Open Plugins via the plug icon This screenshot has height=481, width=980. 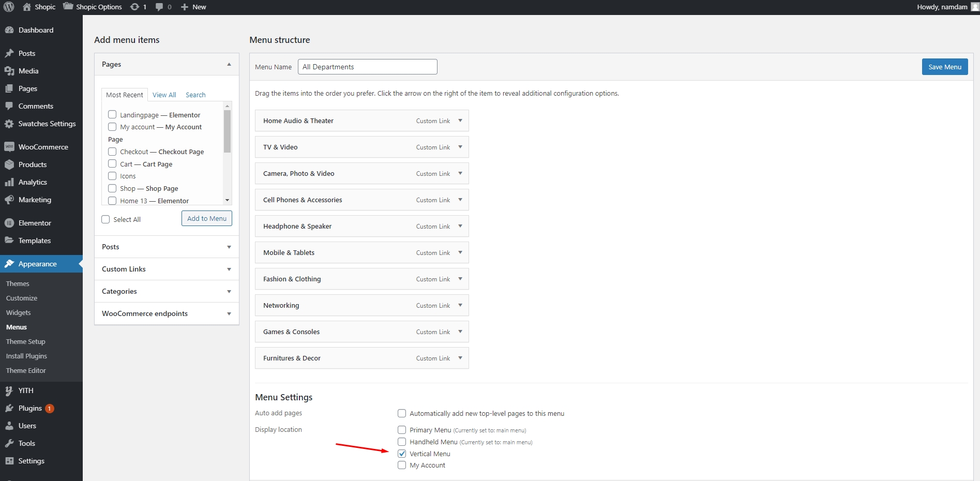pos(9,408)
